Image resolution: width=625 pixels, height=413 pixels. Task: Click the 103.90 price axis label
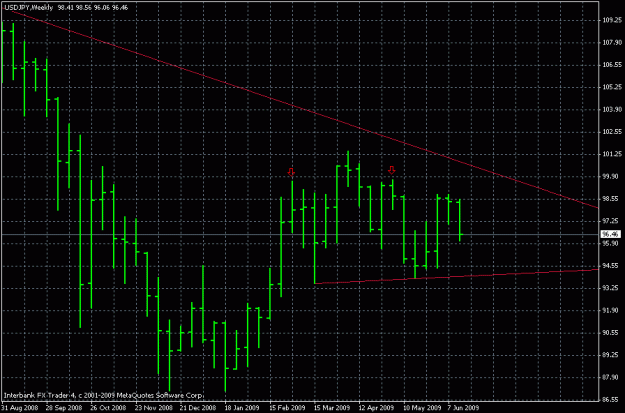click(x=613, y=109)
